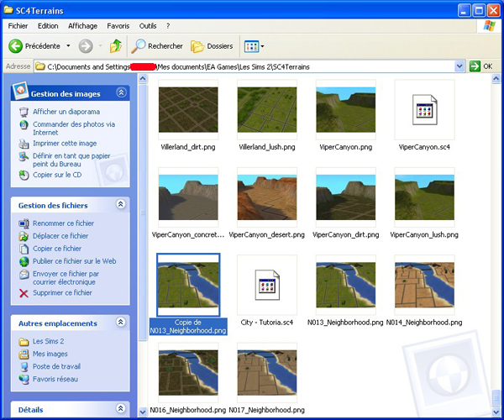
Task: Click the Poste de travail computer icon
Action: click(x=24, y=366)
